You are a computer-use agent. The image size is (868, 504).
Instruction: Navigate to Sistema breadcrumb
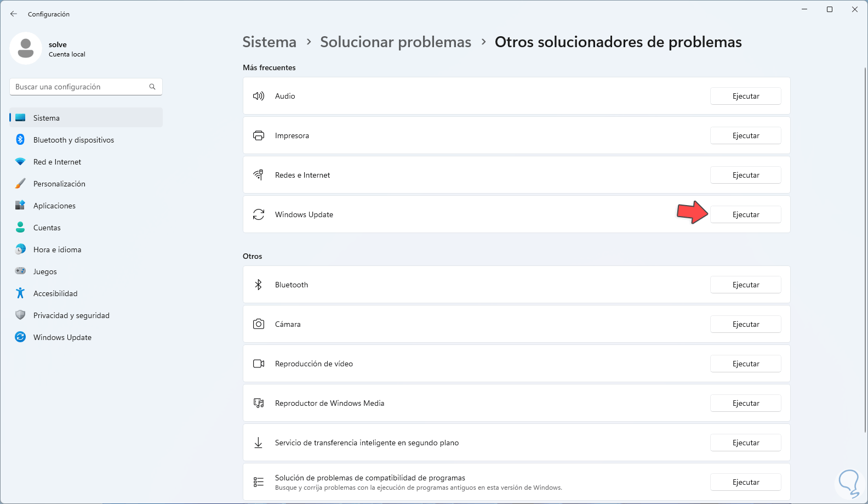coord(269,42)
